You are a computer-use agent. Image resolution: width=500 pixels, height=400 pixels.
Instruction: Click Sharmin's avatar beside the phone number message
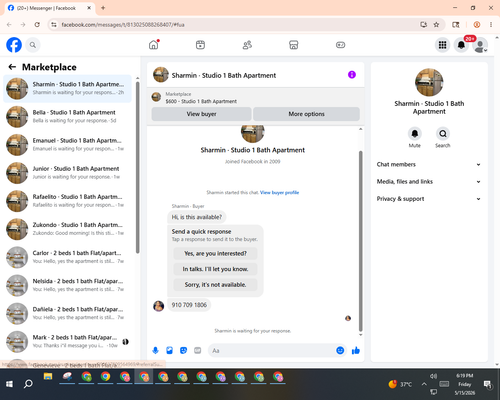[159, 306]
